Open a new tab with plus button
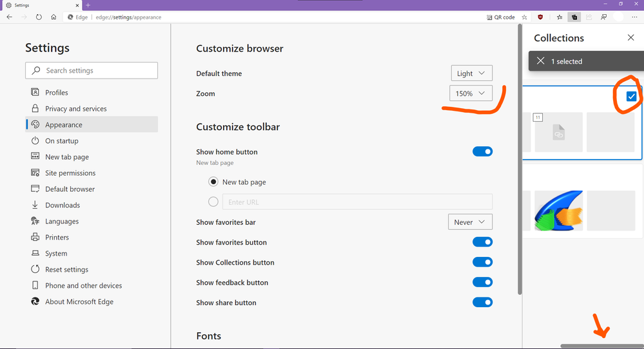Viewport: 644px width, 349px height. click(88, 5)
